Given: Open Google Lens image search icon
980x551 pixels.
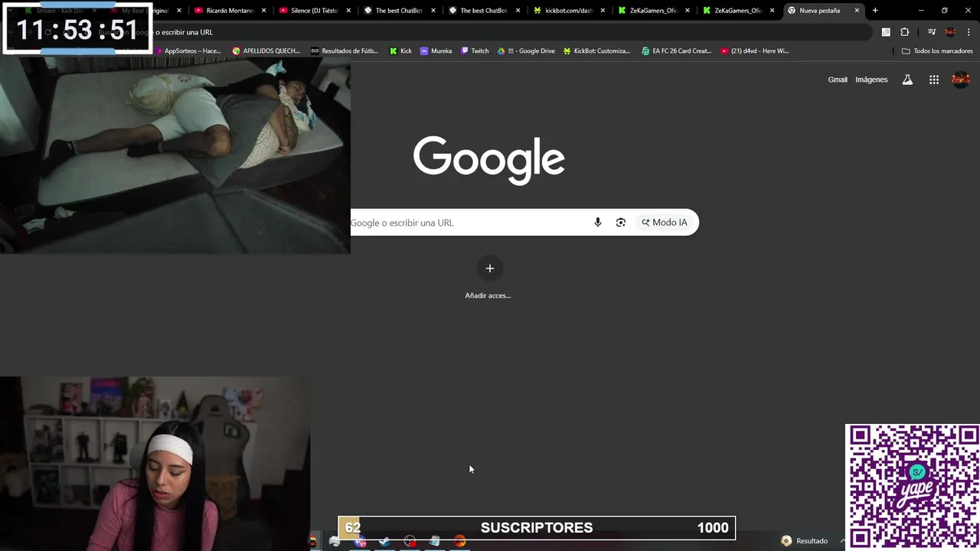Looking at the screenshot, I should tap(621, 223).
